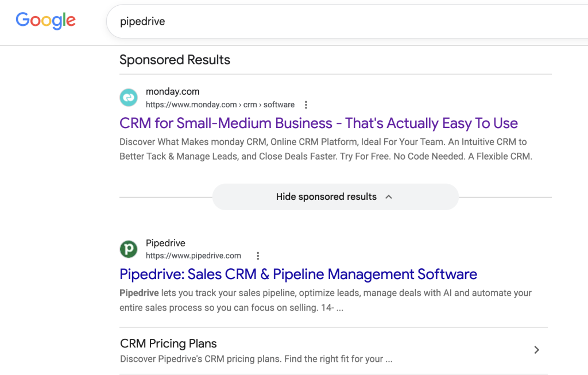Click the monday.com site name
The height and width of the screenshot is (375, 588).
point(172,91)
